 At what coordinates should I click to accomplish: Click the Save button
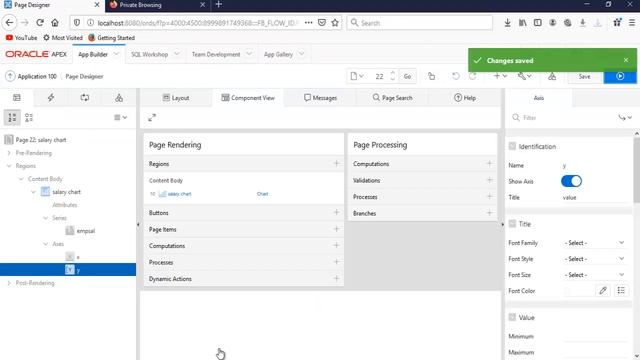(584, 76)
